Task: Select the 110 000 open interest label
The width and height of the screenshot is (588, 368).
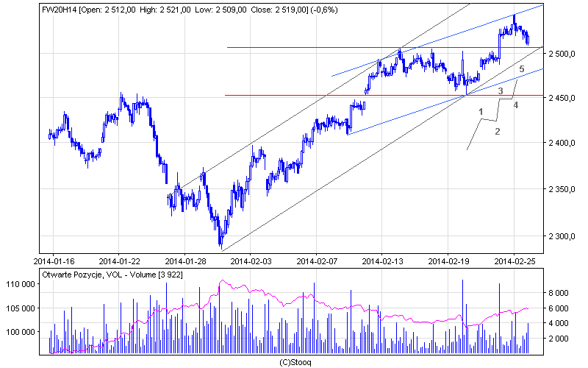Action: 21,284
